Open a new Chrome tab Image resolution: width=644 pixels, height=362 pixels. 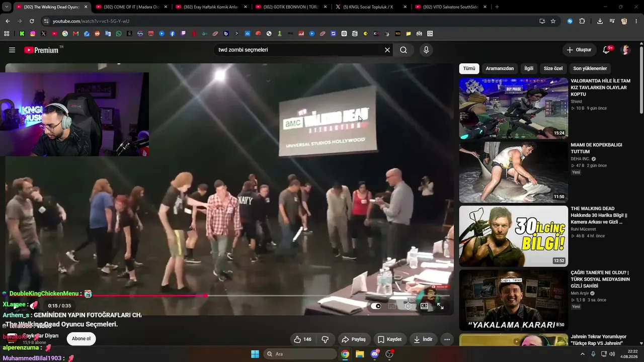coord(497,7)
